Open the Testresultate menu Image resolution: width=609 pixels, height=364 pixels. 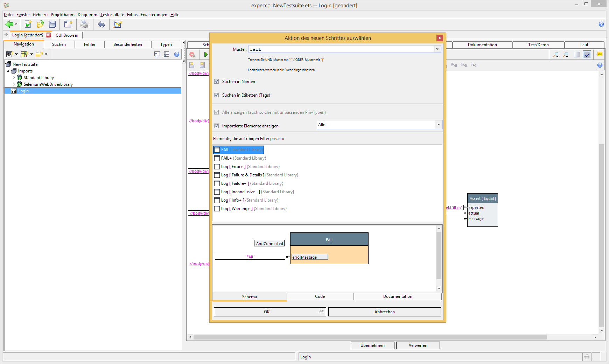[x=112, y=15]
